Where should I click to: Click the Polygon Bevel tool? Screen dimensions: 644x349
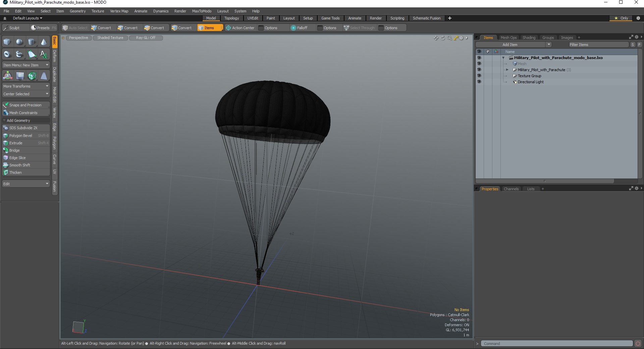26,136
